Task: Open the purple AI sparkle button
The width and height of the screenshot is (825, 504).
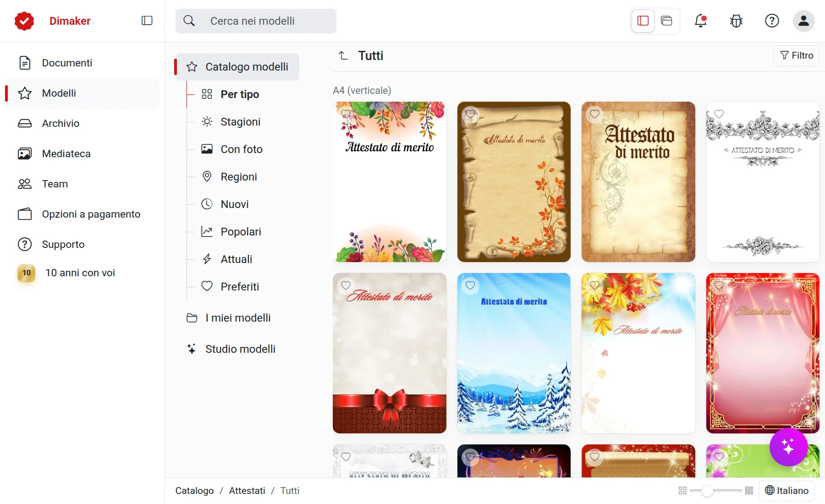Action: point(788,447)
